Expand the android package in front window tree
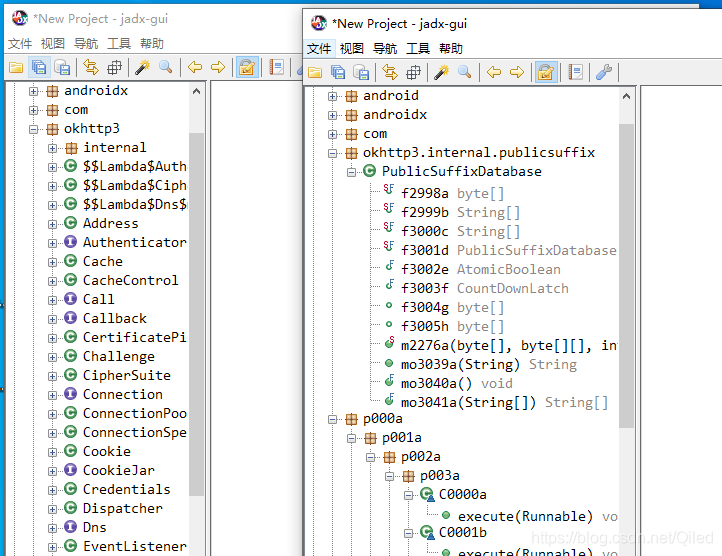This screenshot has width=722, height=556. (x=332, y=96)
